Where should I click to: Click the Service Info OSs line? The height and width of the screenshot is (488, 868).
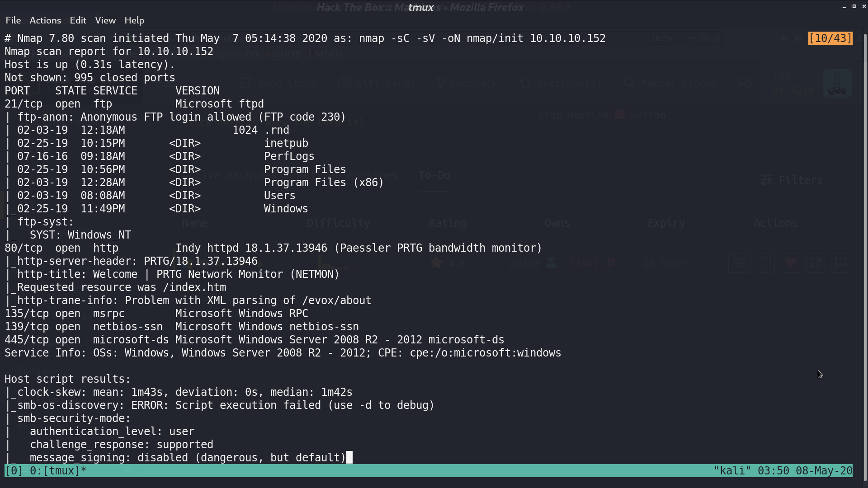point(283,353)
